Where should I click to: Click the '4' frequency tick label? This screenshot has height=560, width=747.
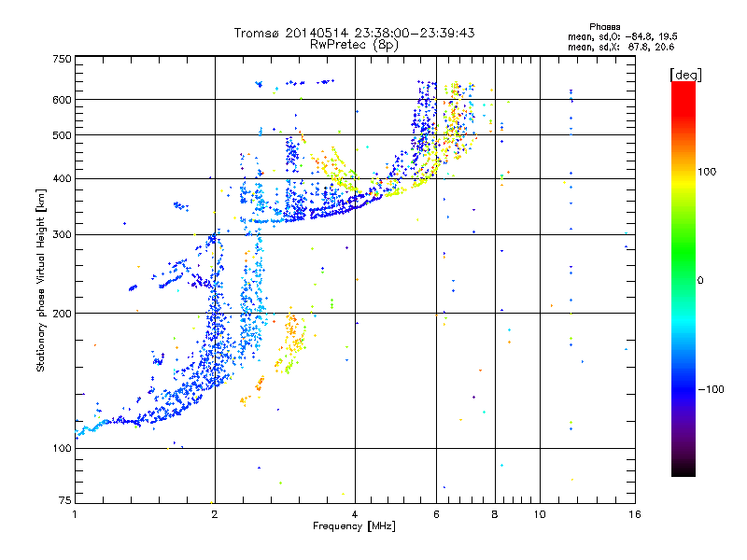[355, 514]
